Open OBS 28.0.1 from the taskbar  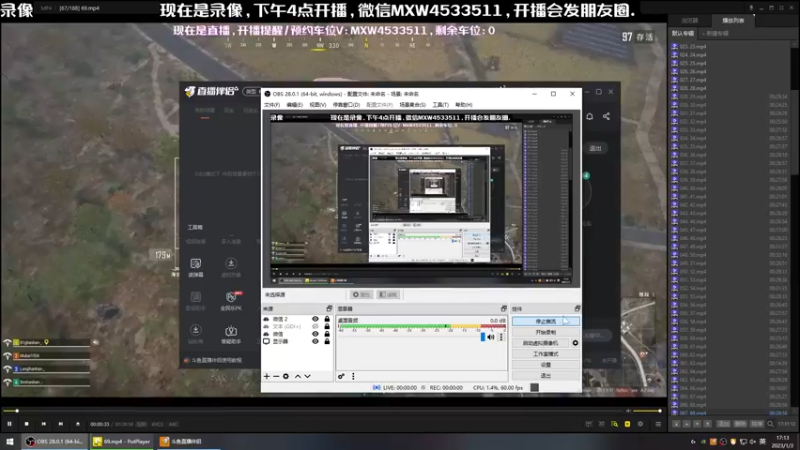click(x=54, y=441)
